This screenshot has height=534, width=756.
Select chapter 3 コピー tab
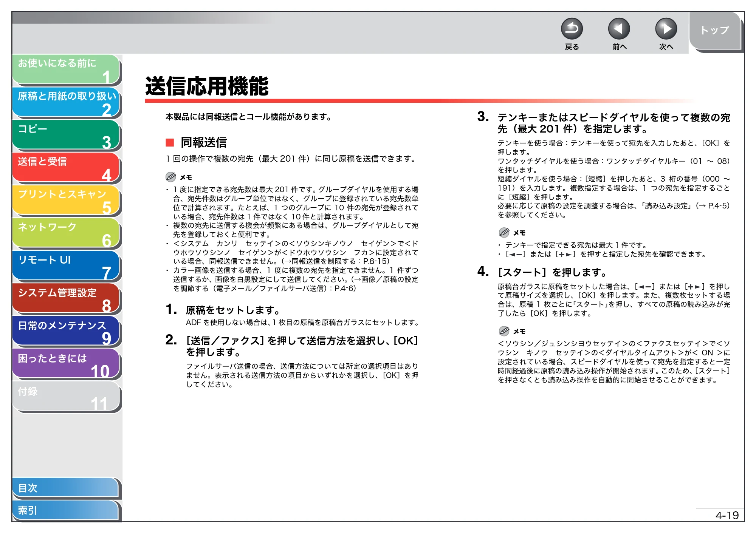[x=66, y=135]
